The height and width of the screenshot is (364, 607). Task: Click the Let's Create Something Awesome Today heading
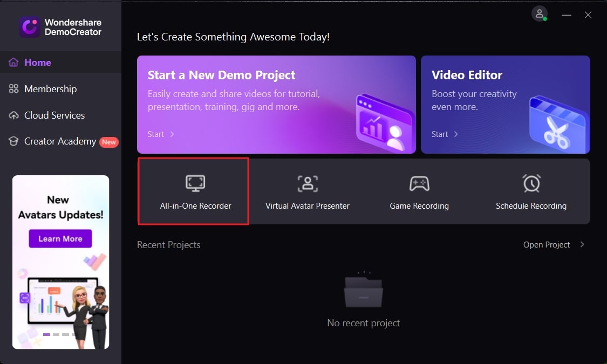coord(234,37)
